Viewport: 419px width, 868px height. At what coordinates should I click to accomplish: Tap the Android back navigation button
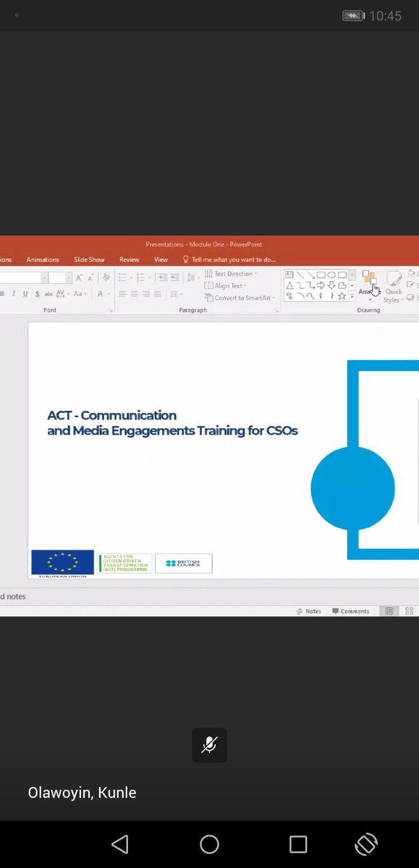tap(120, 843)
